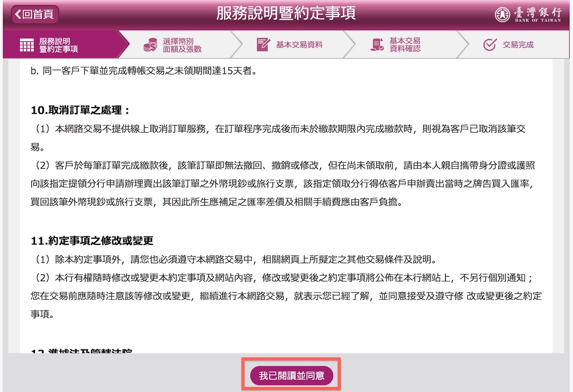Select the 交易完成 step label
This screenshot has width=573, height=392.
(518, 45)
